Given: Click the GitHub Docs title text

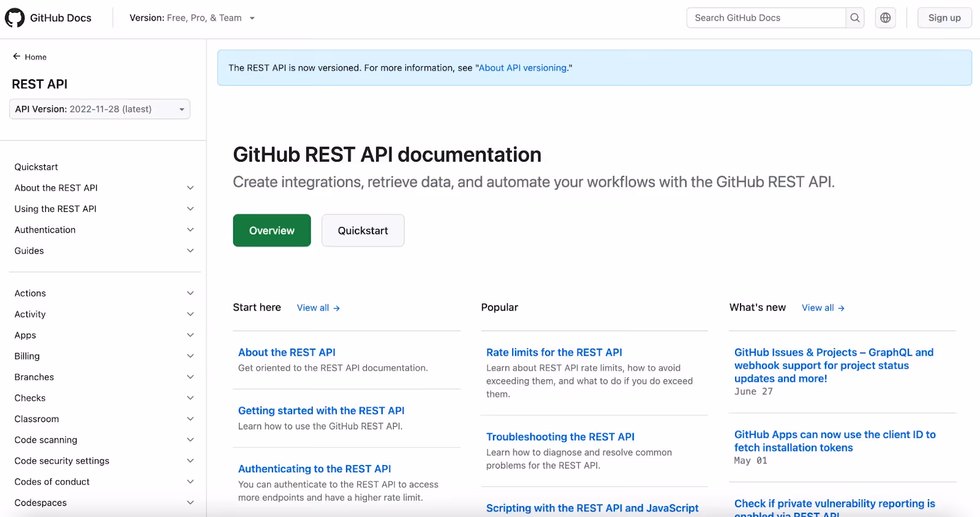Looking at the screenshot, I should (x=61, y=18).
